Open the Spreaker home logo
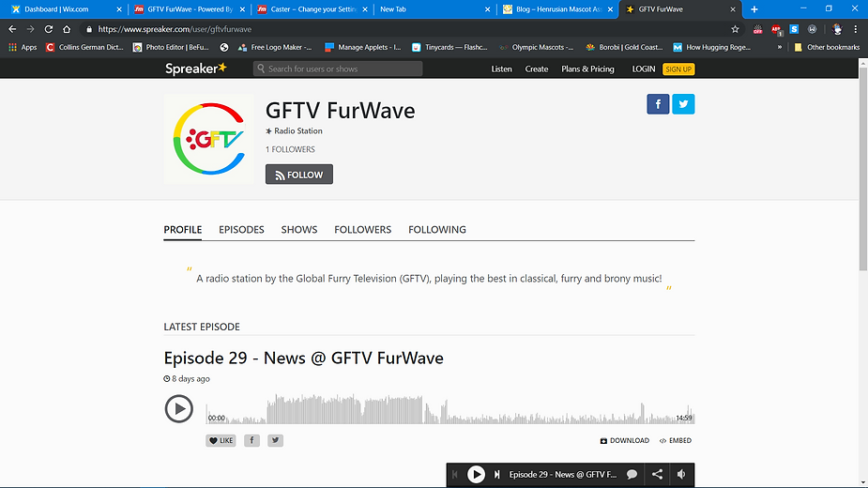This screenshot has height=488, width=868. 196,69
